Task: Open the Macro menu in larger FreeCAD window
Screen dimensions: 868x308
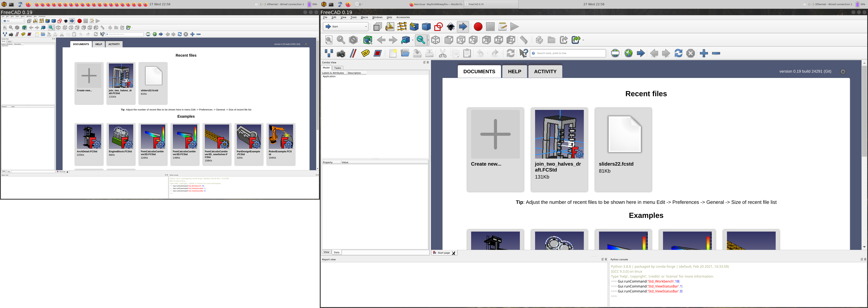Action: click(364, 17)
